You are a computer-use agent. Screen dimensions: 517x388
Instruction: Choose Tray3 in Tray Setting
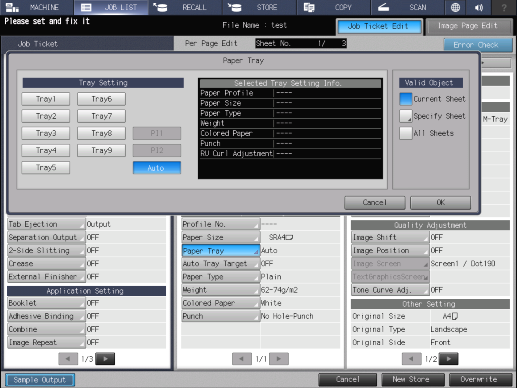pos(46,133)
